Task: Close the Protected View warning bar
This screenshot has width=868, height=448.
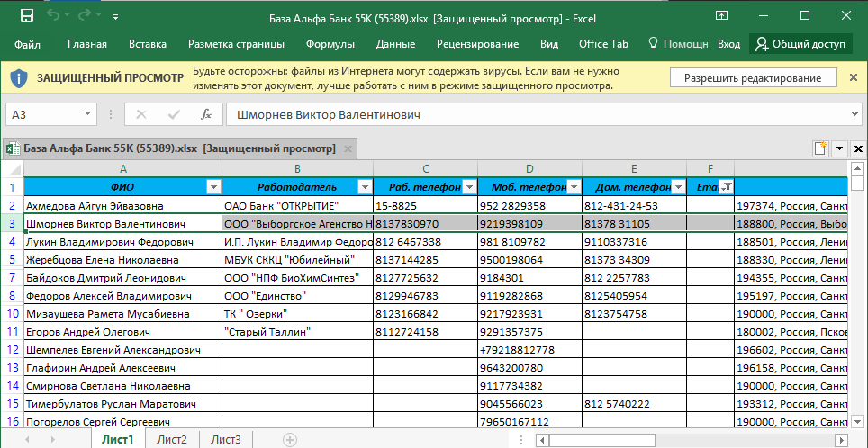Action: point(853,78)
